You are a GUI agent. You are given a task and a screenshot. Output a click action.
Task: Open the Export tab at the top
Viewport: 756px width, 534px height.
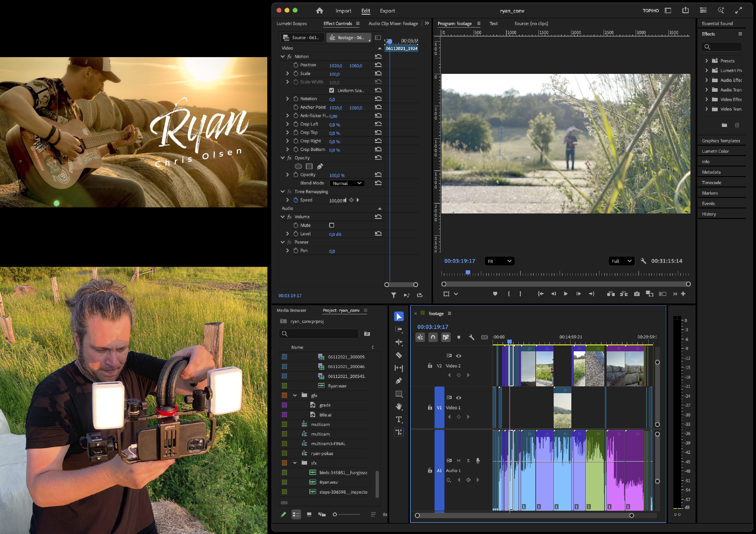(387, 11)
